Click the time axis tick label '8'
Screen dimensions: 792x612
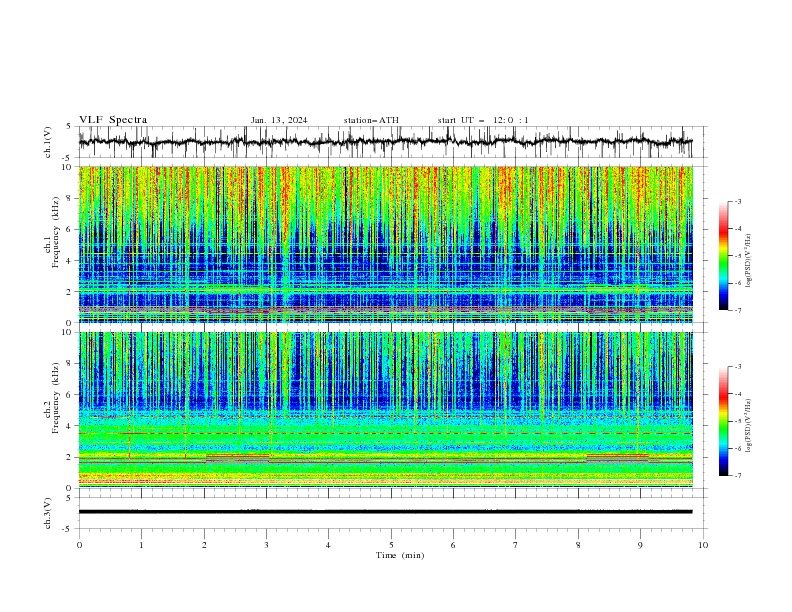(578, 545)
